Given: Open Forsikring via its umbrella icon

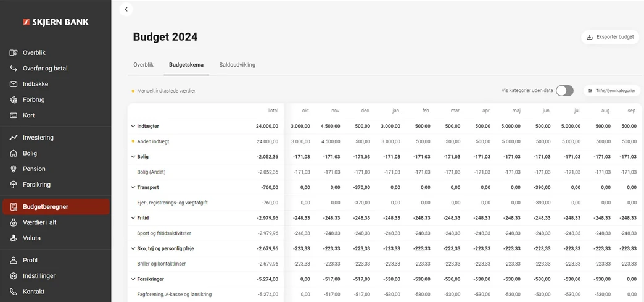Looking at the screenshot, I should 14,185.
